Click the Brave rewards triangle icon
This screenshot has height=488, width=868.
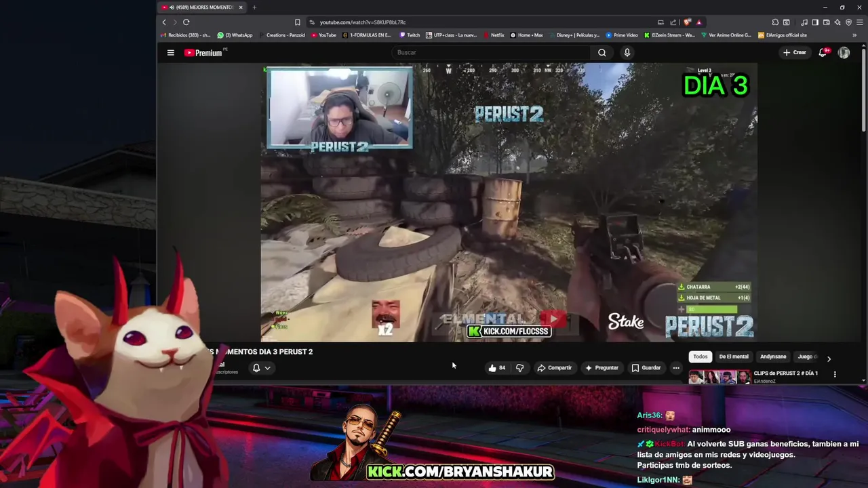tap(699, 22)
